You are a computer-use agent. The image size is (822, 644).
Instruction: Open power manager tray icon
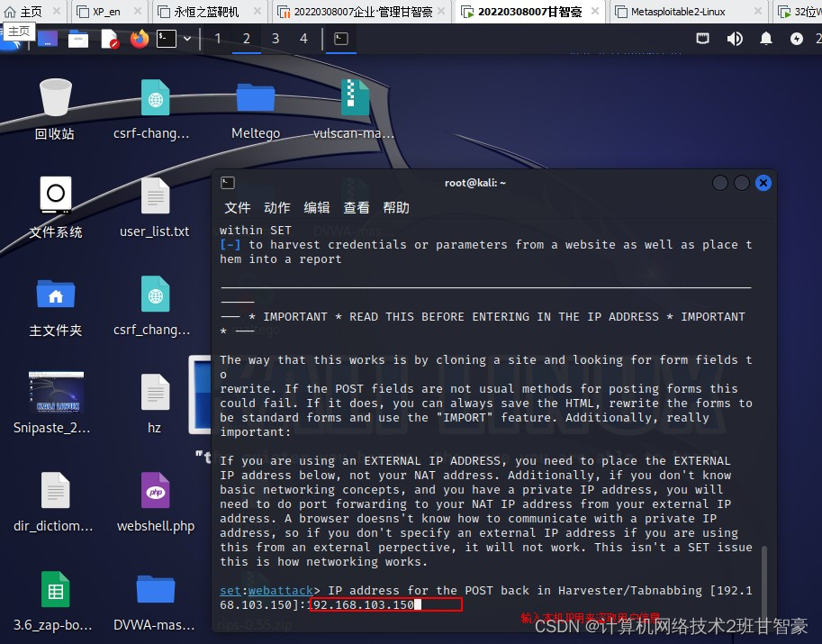pos(796,39)
